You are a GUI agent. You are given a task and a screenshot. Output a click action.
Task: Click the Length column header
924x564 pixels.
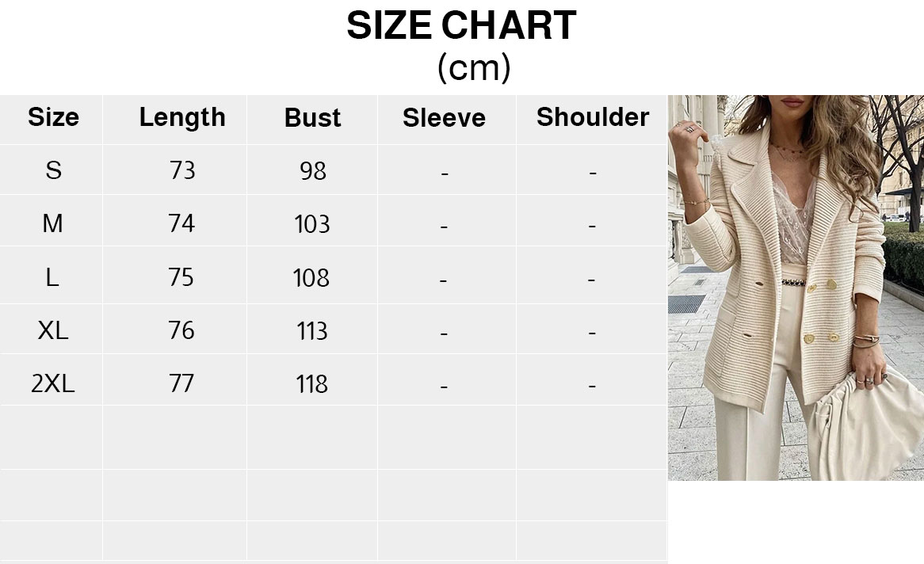tap(182, 117)
